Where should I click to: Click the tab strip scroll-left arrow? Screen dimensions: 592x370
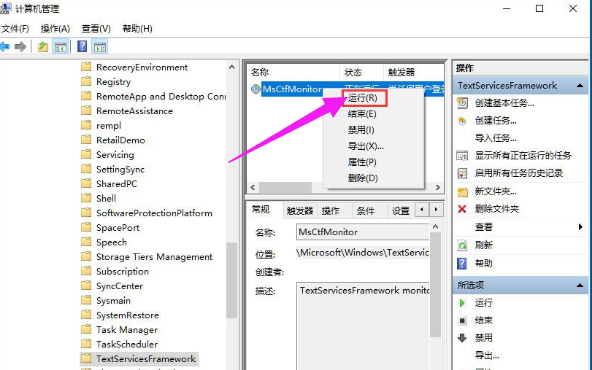pyautogui.click(x=422, y=209)
